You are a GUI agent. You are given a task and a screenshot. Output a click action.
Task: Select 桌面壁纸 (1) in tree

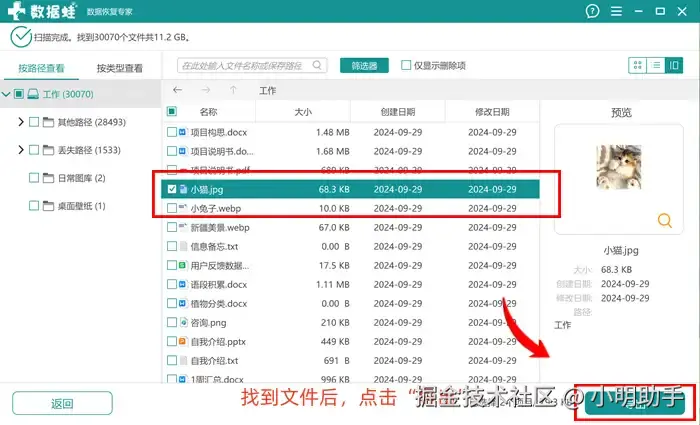pyautogui.click(x=81, y=206)
